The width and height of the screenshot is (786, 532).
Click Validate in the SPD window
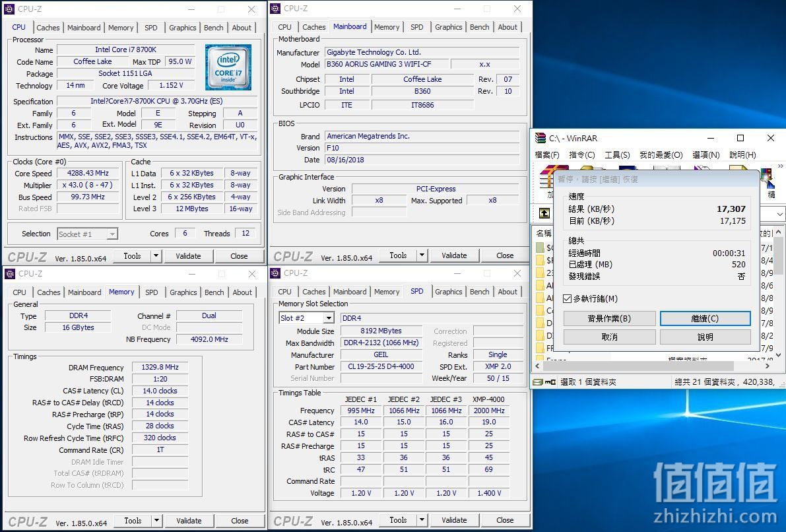click(454, 520)
